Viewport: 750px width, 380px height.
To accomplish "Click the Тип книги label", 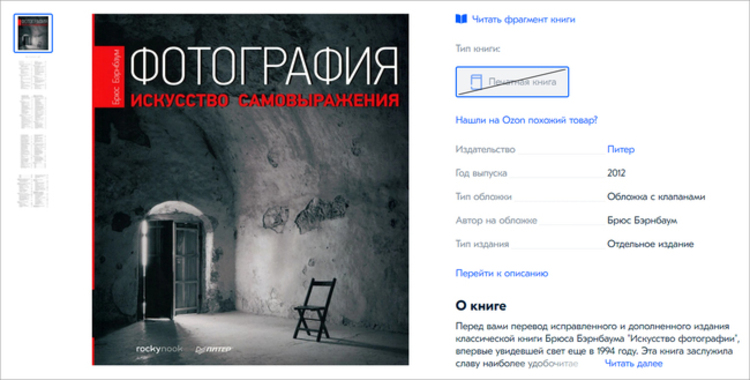I will tap(478, 48).
